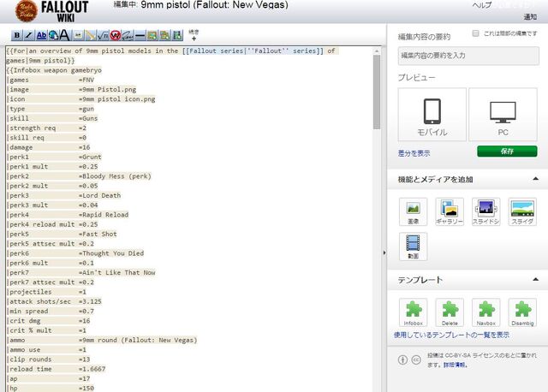Image resolution: width=548 pixels, height=392 pixels.
Task: Click the '|min spread' parameter name
Action: pyautogui.click(x=27, y=311)
